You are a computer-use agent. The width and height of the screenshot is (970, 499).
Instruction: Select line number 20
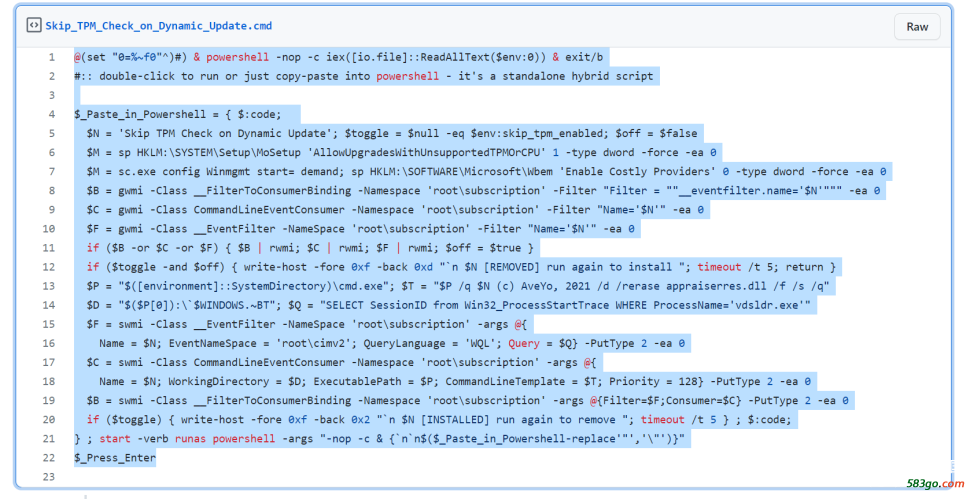pyautogui.click(x=49, y=420)
